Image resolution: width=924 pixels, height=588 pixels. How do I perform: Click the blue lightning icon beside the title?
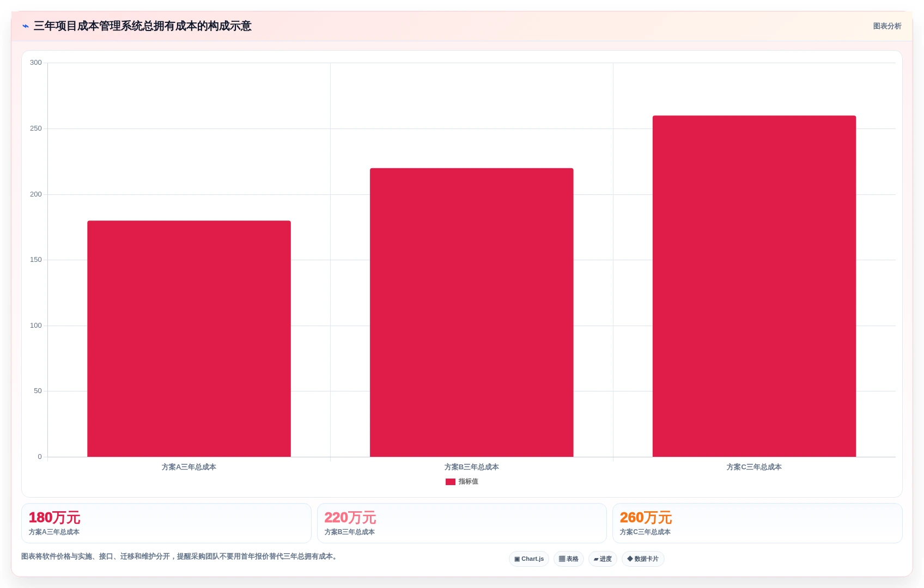26,26
